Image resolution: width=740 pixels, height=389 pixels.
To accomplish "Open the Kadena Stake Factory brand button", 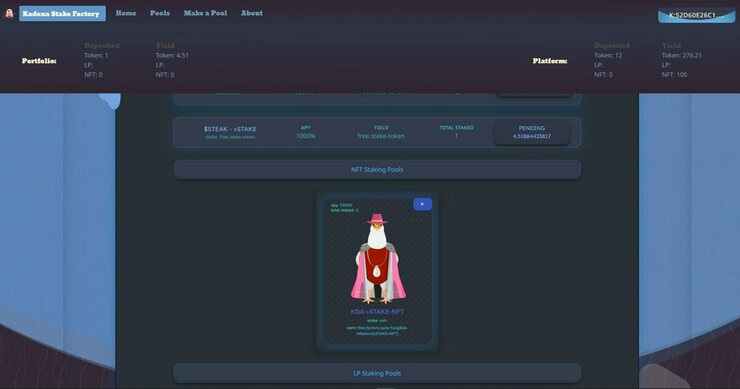I will point(62,14).
